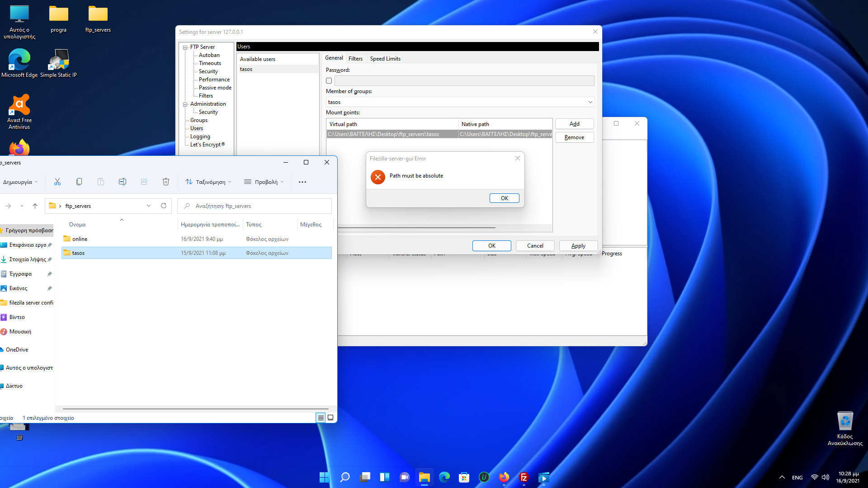Viewport: 868px width, 488px height.
Task: Click the Explorer horizontal scrollbar
Action: [195, 408]
